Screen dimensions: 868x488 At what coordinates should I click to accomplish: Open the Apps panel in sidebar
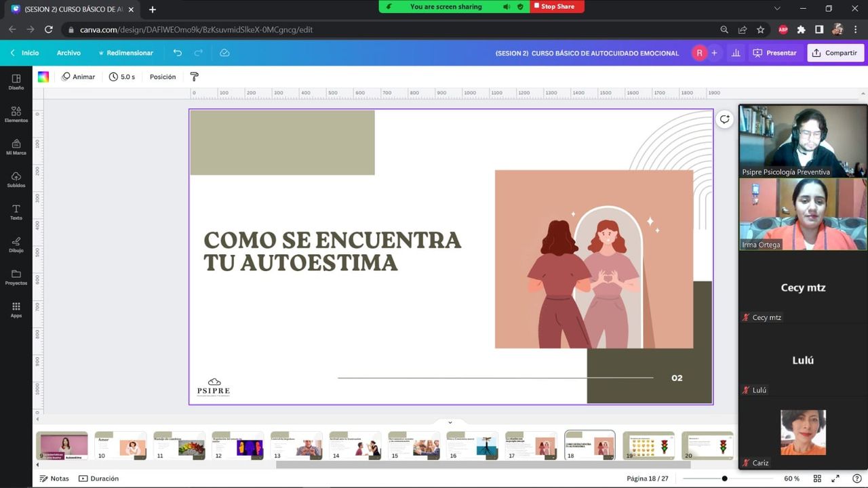[16, 310]
